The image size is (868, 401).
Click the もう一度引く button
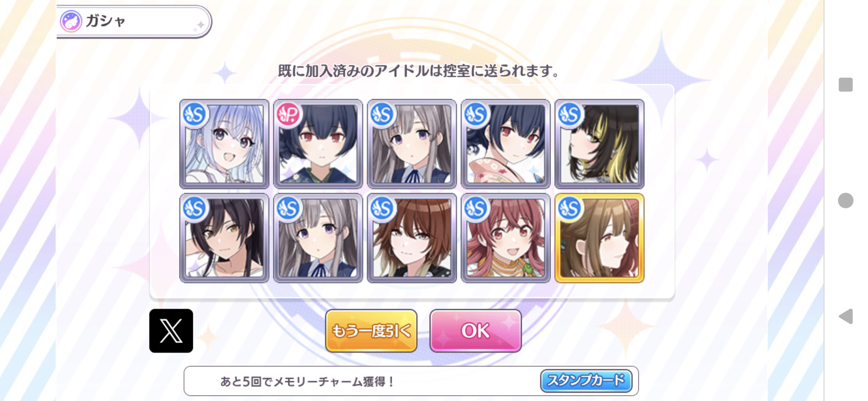(x=371, y=331)
